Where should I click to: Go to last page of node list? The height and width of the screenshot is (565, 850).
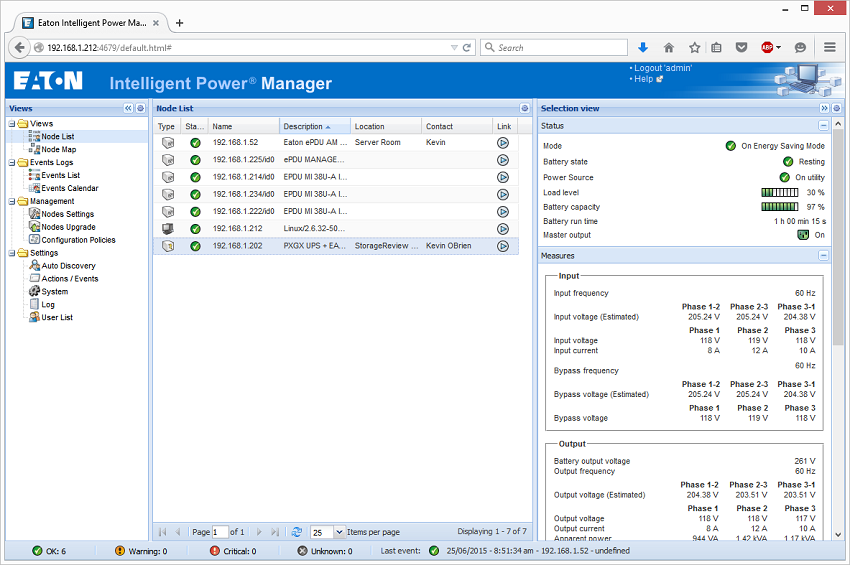[x=275, y=532]
